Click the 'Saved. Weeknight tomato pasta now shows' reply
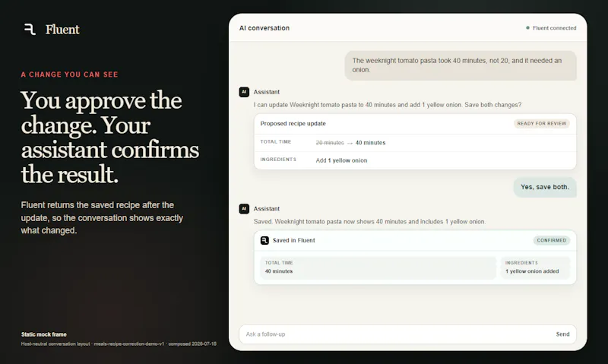The width and height of the screenshot is (608, 364). pyautogui.click(x=369, y=222)
